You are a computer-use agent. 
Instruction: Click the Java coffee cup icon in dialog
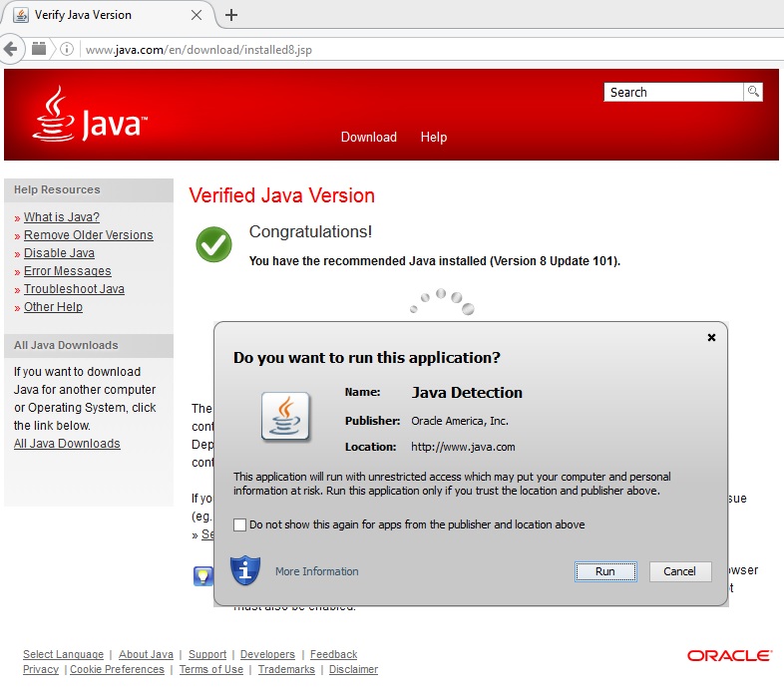(285, 417)
